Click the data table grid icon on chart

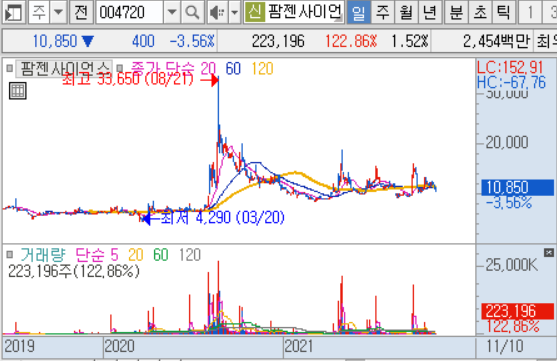click(x=18, y=91)
